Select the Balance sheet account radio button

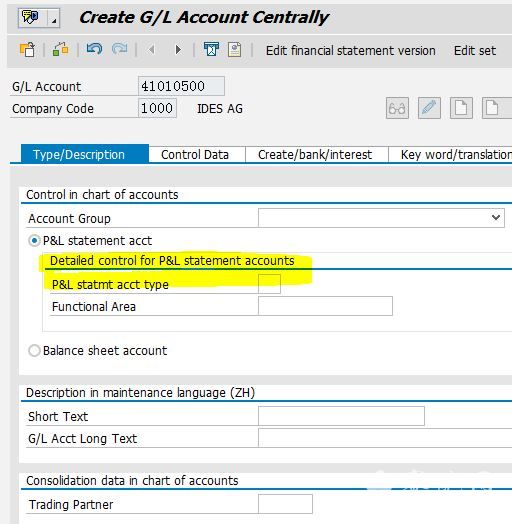coord(34,351)
